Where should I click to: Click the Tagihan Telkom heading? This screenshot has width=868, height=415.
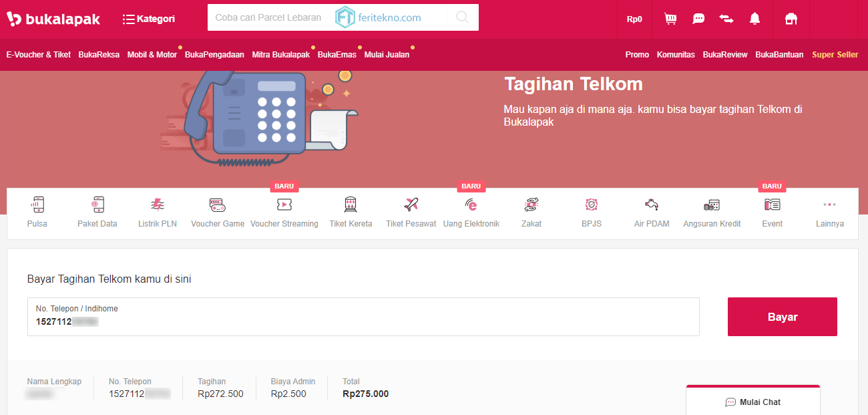tap(574, 84)
